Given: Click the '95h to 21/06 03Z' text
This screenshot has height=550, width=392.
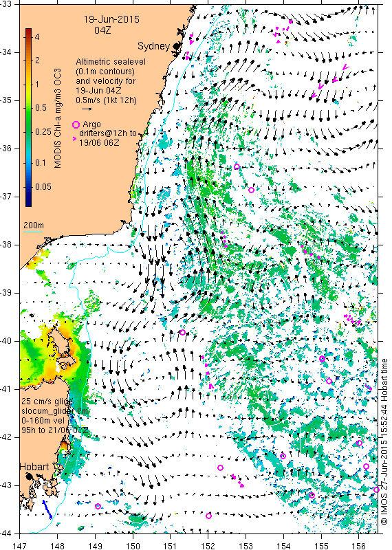Looking at the screenshot, I should tap(54, 430).
